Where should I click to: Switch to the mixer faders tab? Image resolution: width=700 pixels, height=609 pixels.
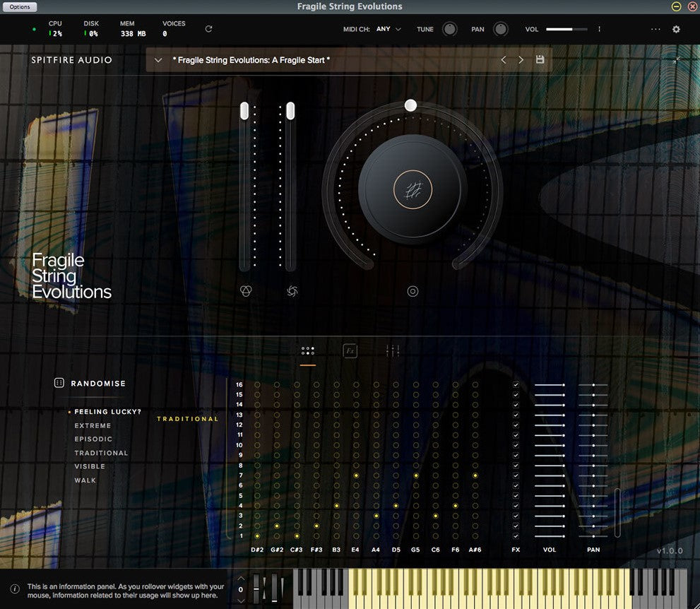click(393, 350)
